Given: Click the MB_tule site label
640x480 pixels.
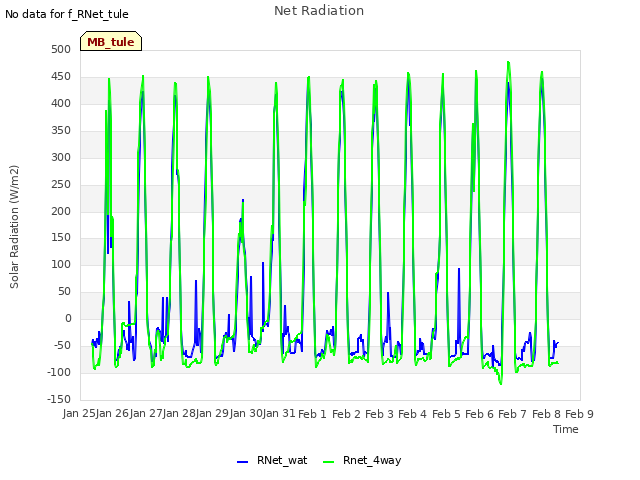Looking at the screenshot, I should 111,42.
